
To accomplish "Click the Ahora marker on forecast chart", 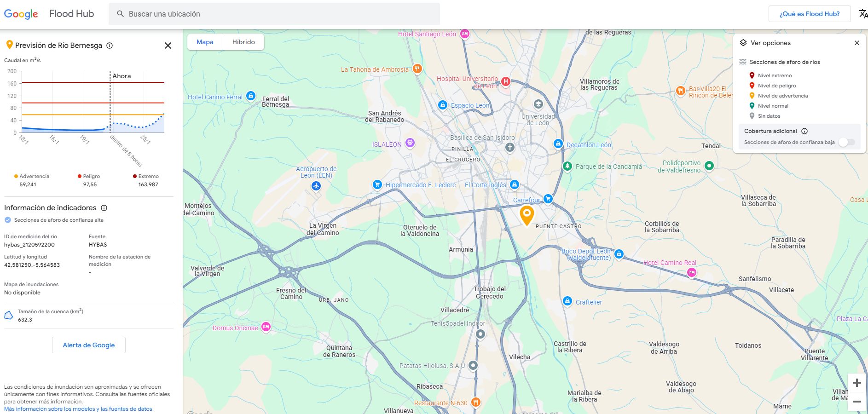I will (122, 76).
